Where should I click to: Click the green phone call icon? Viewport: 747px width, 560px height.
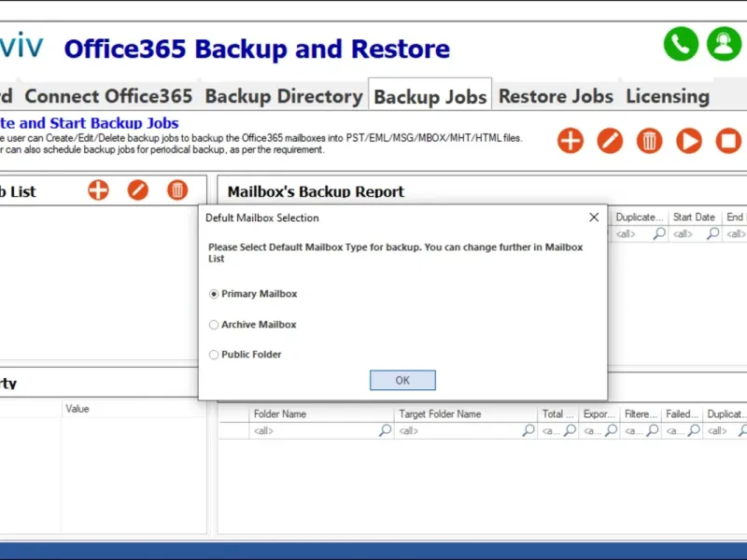pyautogui.click(x=681, y=44)
